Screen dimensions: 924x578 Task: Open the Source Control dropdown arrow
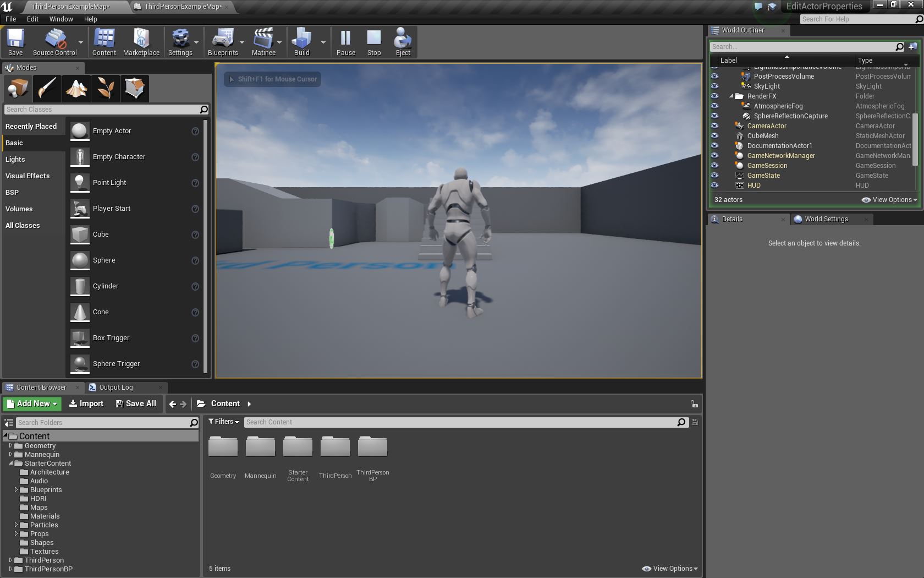(x=81, y=42)
